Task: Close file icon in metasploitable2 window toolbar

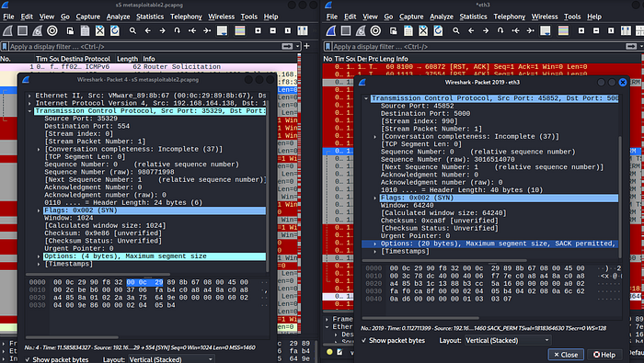Action: pos(99,30)
